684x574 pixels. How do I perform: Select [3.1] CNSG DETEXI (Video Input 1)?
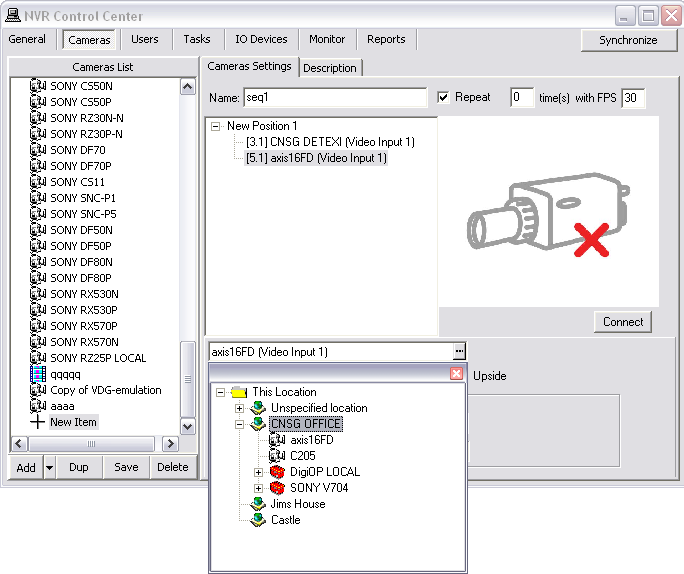tap(330, 142)
